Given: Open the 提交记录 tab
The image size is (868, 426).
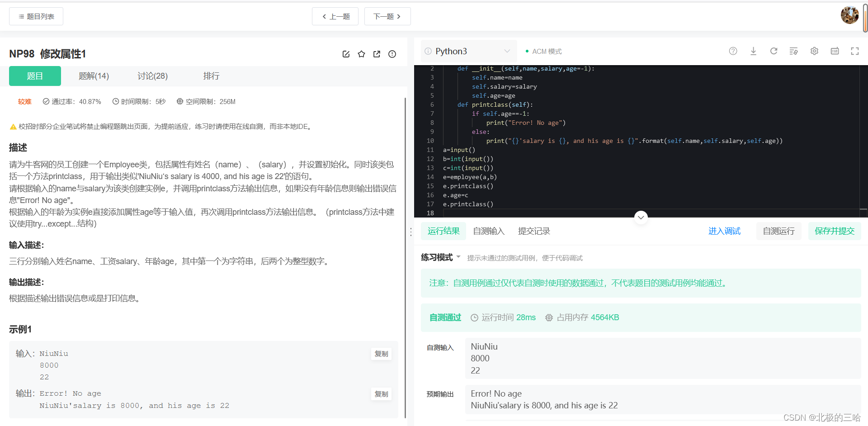Looking at the screenshot, I should tap(534, 231).
